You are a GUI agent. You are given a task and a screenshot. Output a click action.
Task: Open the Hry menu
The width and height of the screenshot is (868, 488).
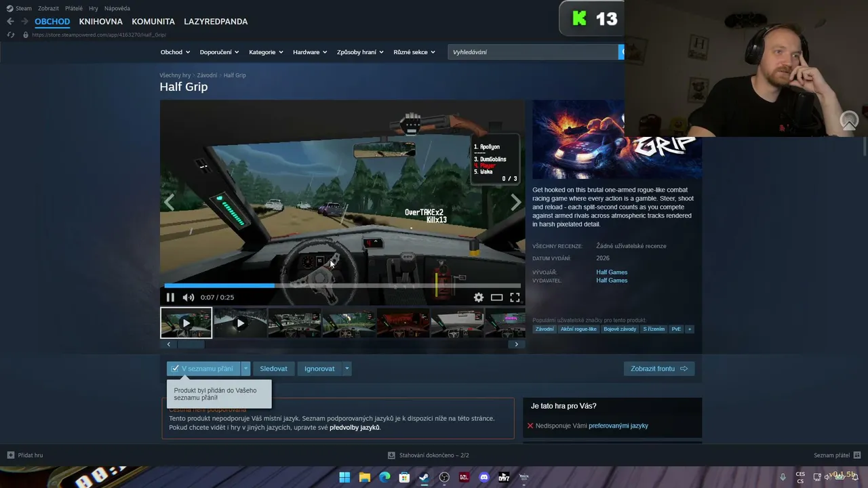click(94, 8)
